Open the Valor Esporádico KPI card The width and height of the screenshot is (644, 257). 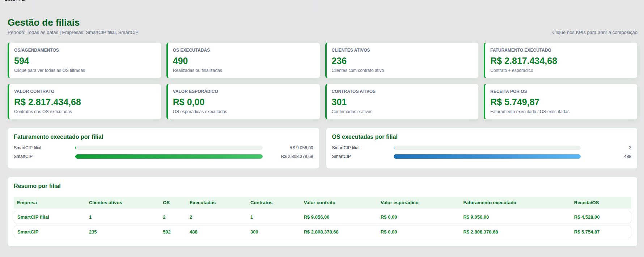(x=243, y=102)
